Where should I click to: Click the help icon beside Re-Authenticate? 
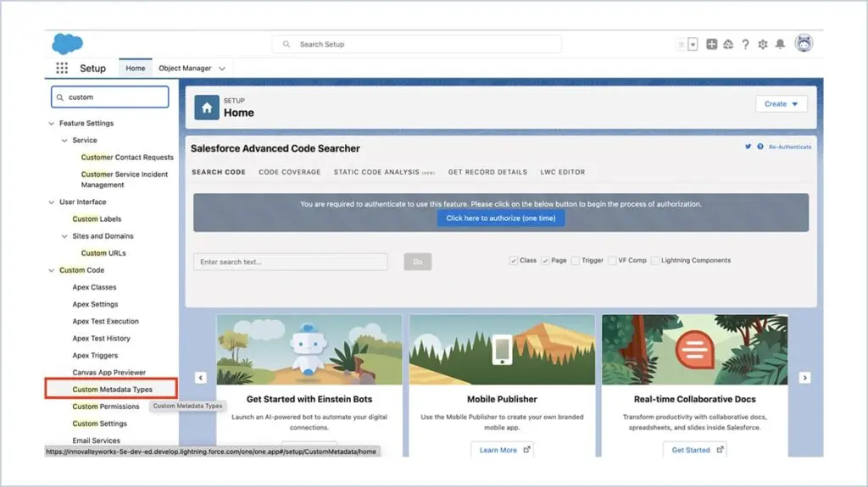760,147
